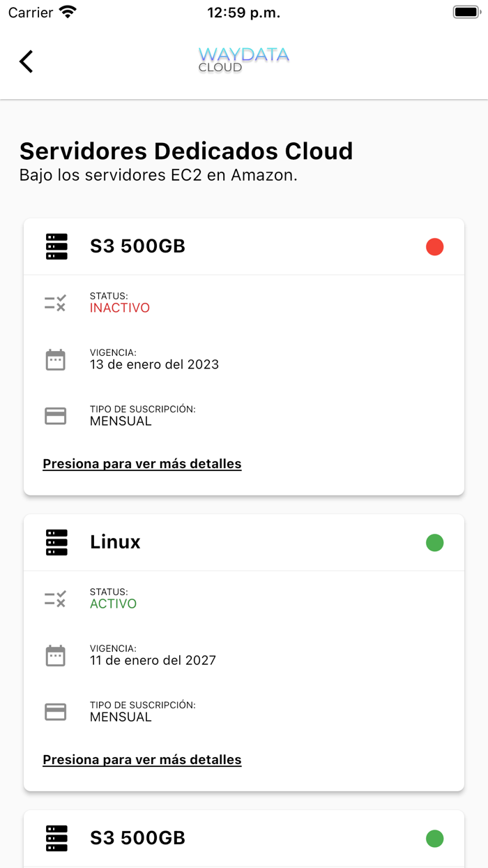488x868 pixels.
Task: Tap the Wi-Fi icon in the status bar
Action: pyautogui.click(x=67, y=11)
